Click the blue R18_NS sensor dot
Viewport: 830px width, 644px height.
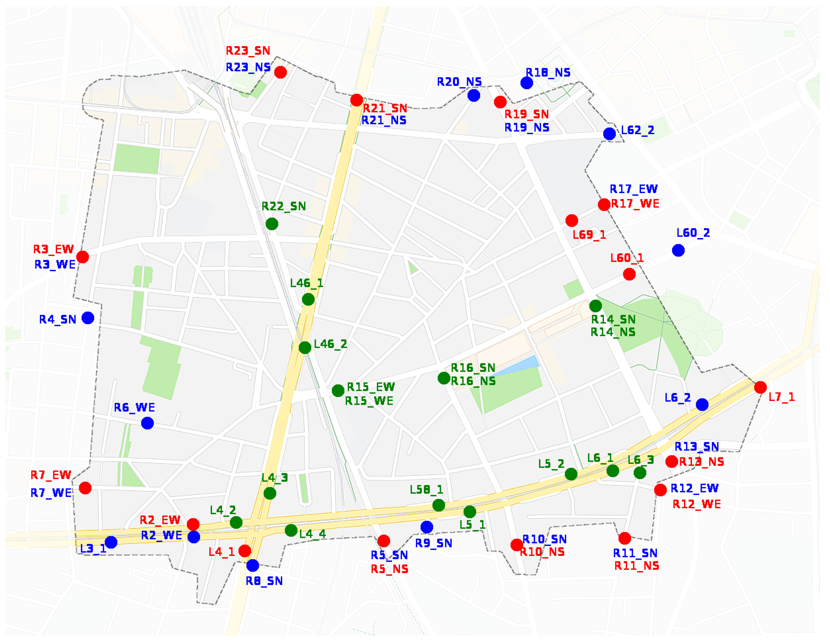tap(526, 82)
